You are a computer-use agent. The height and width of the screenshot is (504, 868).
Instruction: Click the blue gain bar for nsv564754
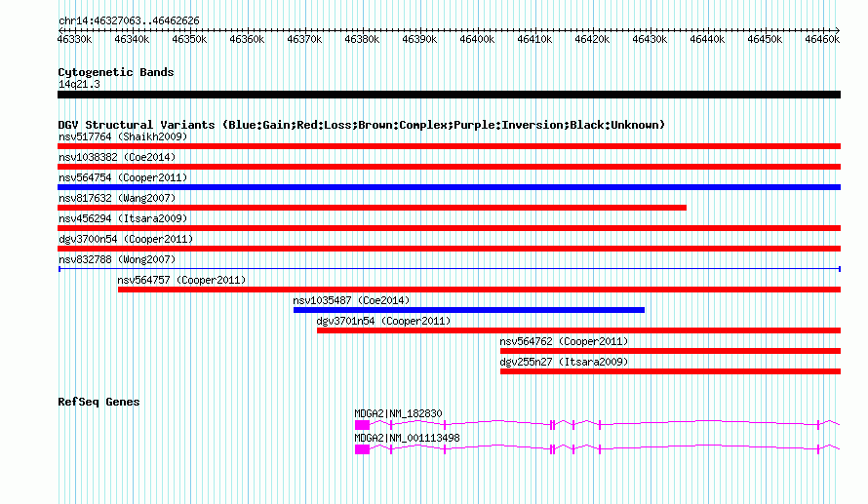pos(449,187)
